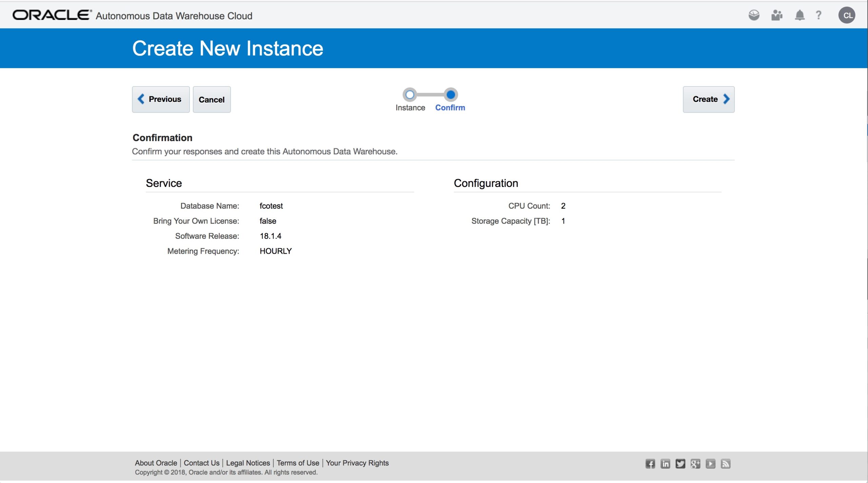The width and height of the screenshot is (868, 483).
Task: Open Oracle Twitter page icon
Action: (x=680, y=464)
